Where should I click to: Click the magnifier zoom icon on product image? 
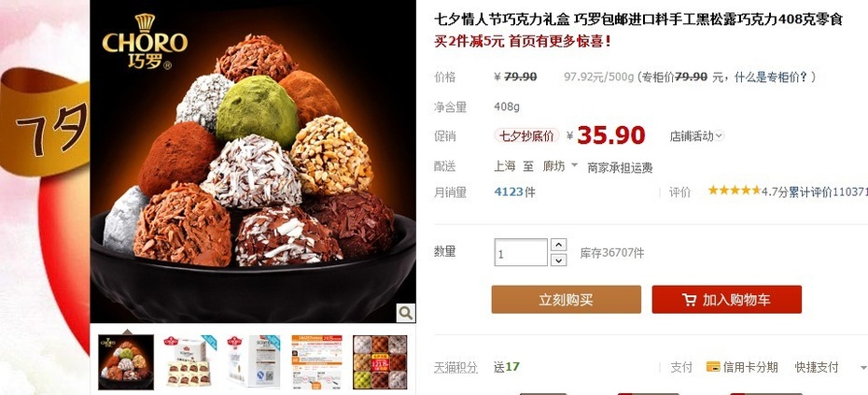tap(405, 313)
